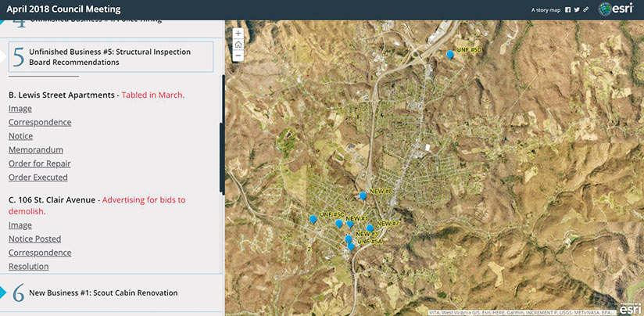Click 'Tabled in March.' status text
The height and width of the screenshot is (316, 644).
153,95
